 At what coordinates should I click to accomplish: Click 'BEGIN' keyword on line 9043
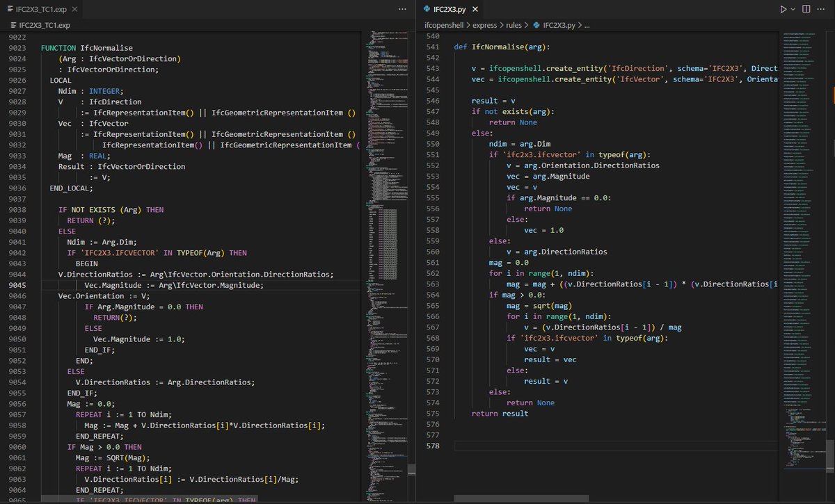(86, 263)
